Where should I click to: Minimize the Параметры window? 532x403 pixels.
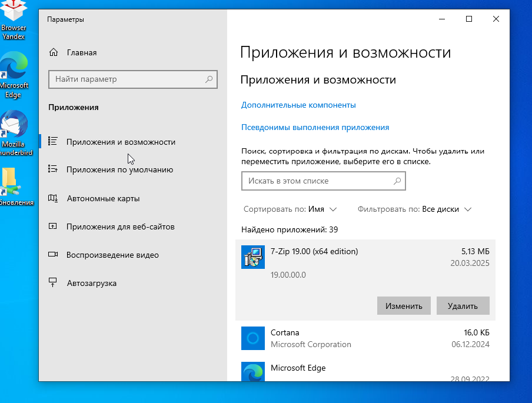[x=442, y=19]
